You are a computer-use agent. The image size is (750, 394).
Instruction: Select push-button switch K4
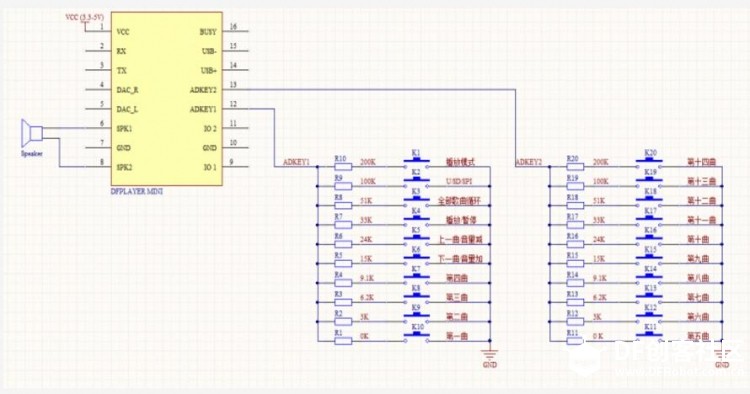[x=416, y=219]
